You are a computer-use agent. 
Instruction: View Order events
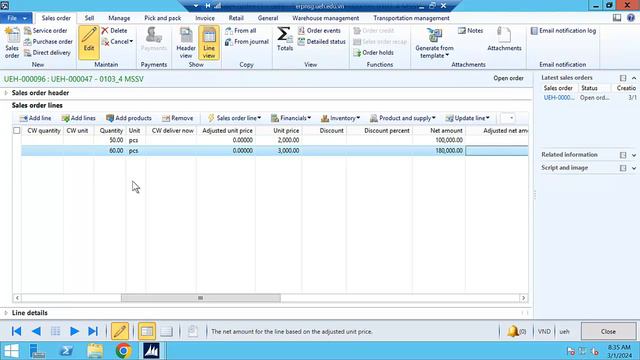pos(319,31)
